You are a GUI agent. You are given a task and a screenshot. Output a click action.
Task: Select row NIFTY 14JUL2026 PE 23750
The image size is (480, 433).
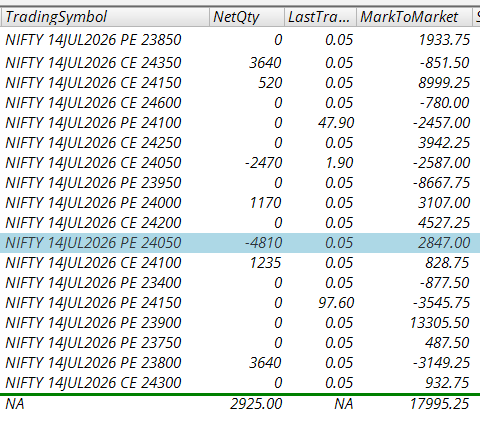[240, 343]
